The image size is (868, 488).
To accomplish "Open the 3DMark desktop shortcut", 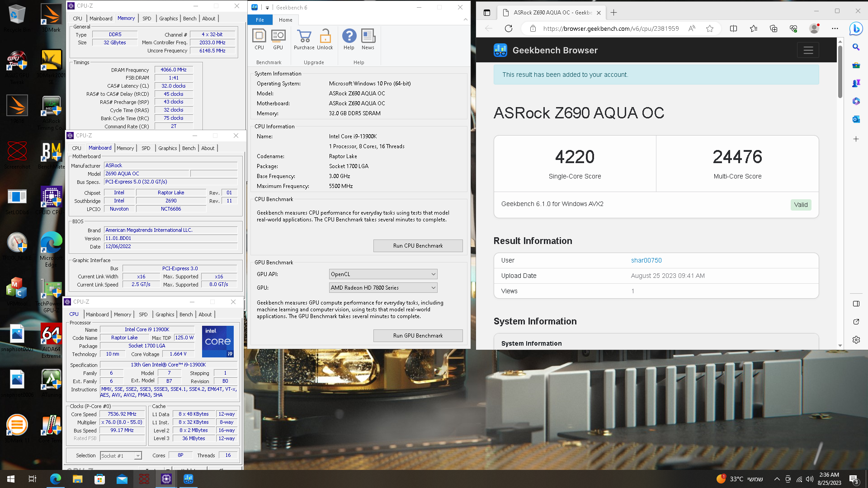I will (51, 18).
